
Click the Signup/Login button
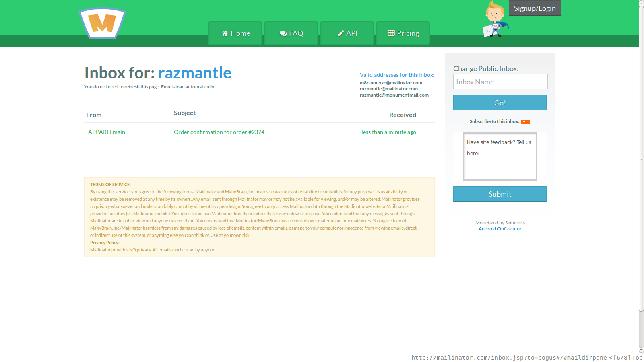coord(535,8)
